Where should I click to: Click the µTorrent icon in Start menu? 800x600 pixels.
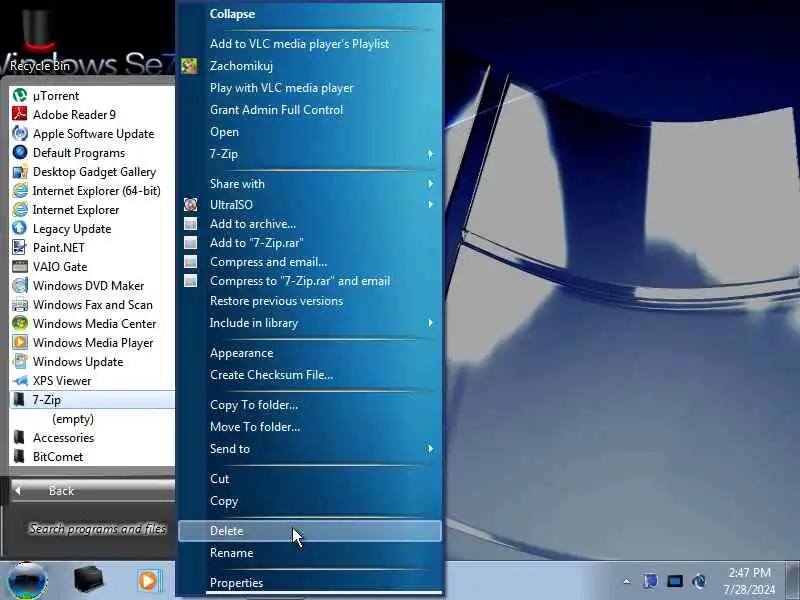tap(20, 95)
